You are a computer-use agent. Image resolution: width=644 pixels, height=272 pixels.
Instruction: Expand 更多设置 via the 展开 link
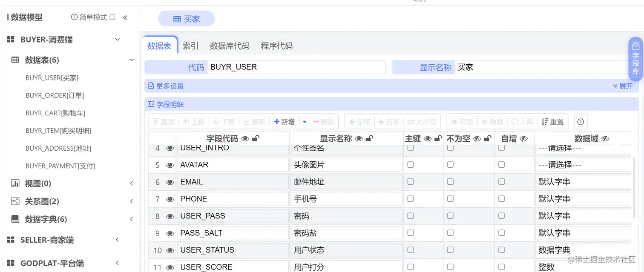point(623,86)
